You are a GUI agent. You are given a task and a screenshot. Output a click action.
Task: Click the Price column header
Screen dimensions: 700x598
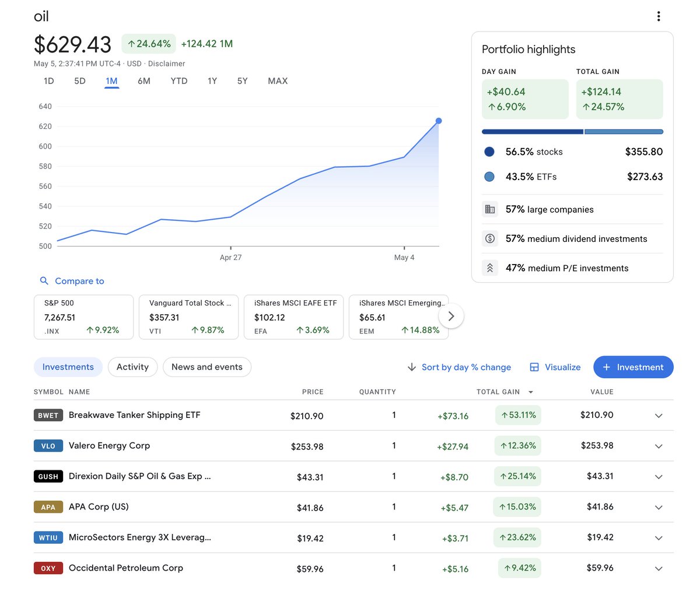pos(313,392)
